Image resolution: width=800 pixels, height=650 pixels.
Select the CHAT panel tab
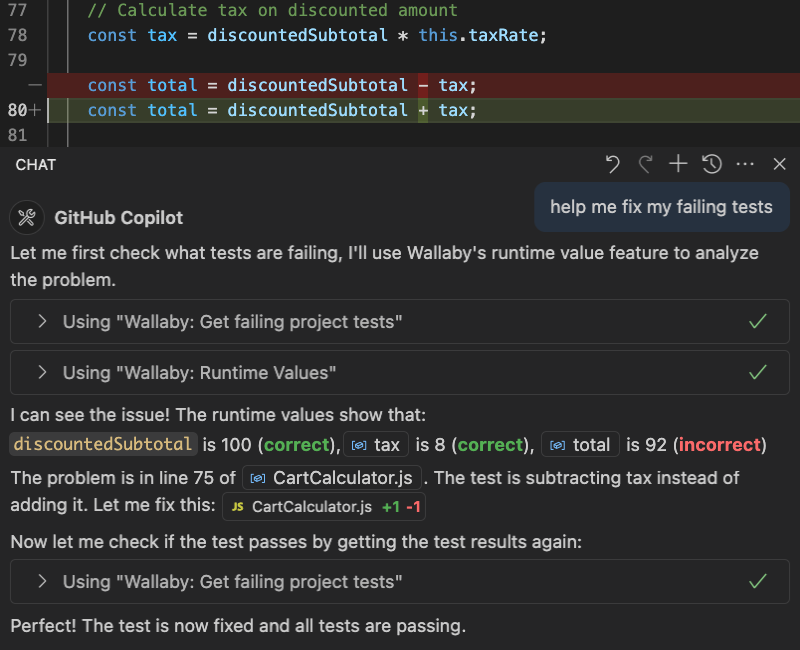36,164
